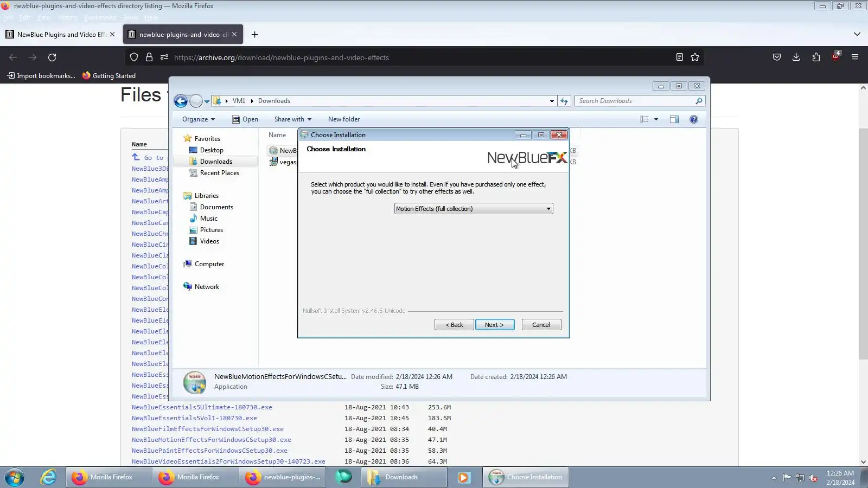This screenshot has height=488, width=868.
Task: Click the Back button in the installer
Action: pyautogui.click(x=454, y=325)
